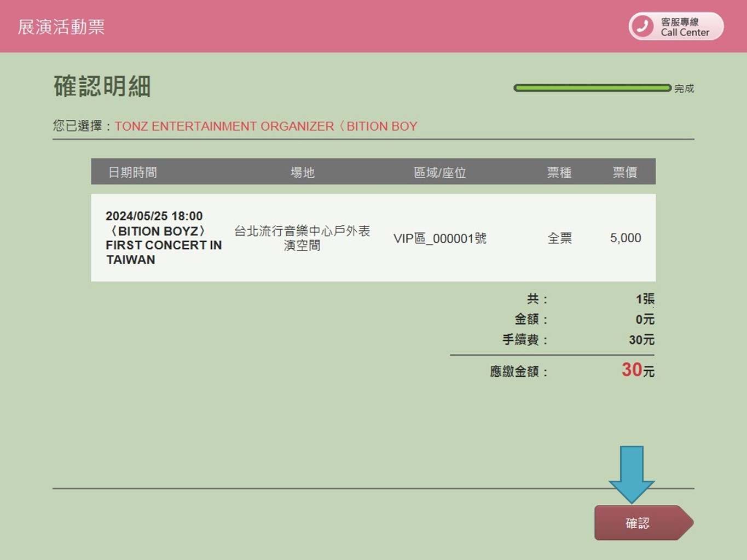The image size is (747, 560).
Task: Select the BITION BOYZ concert date cell
Action: pos(163,238)
